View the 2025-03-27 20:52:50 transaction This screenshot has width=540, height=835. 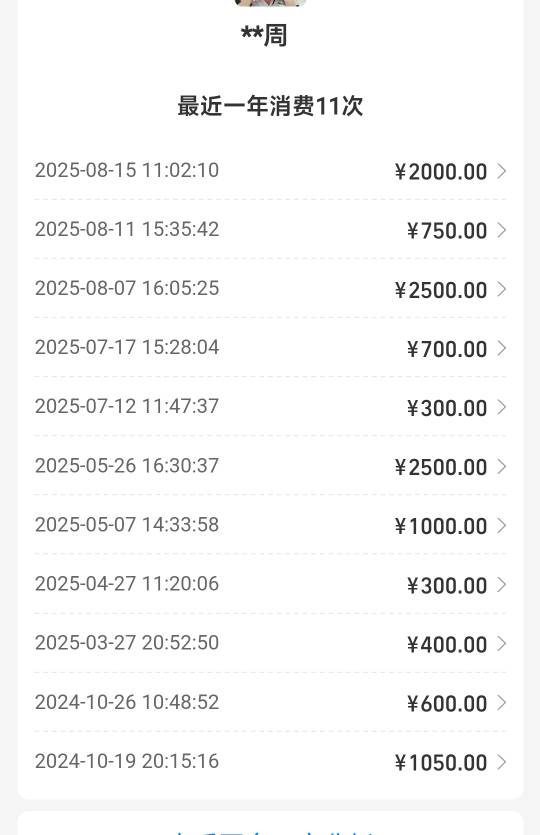click(270, 644)
